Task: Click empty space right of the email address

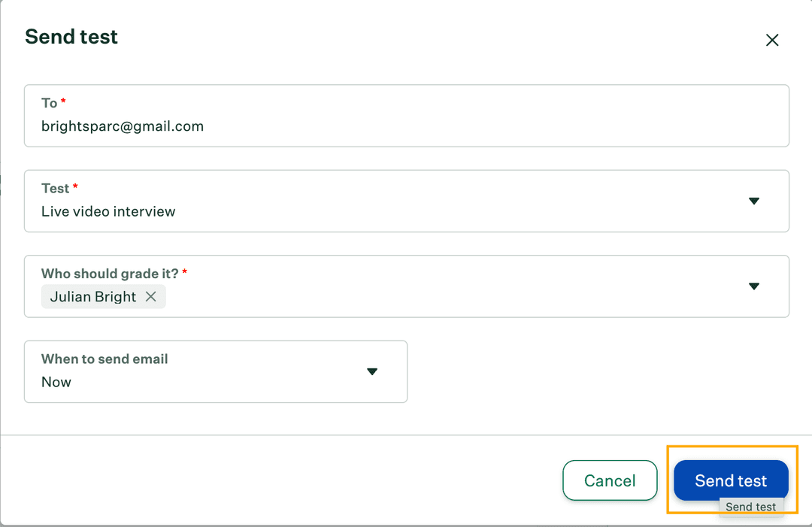Action: 489,126
